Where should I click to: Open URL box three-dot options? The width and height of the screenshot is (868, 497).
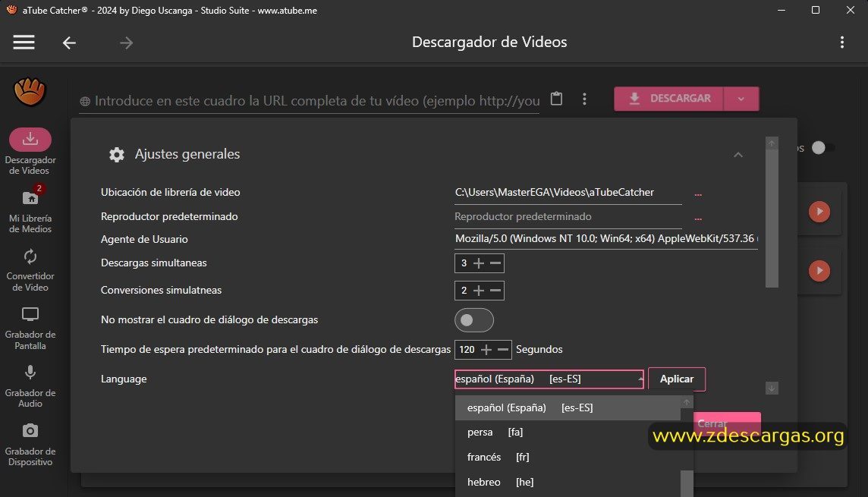coord(584,99)
